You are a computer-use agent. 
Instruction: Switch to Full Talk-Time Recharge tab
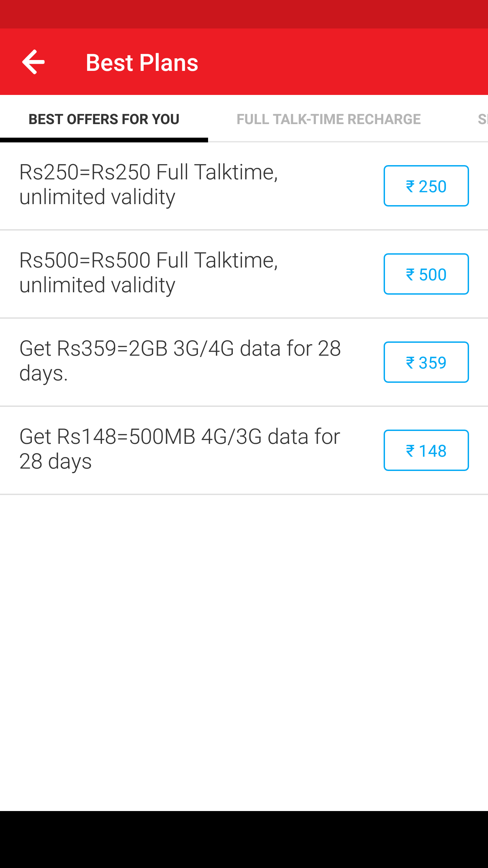(328, 119)
